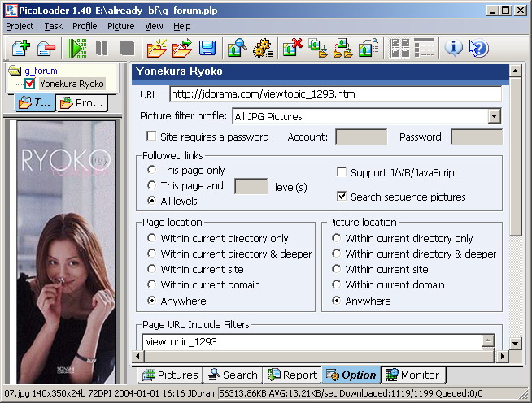Open the Picture menu
The width and height of the screenshot is (532, 403).
click(x=120, y=26)
